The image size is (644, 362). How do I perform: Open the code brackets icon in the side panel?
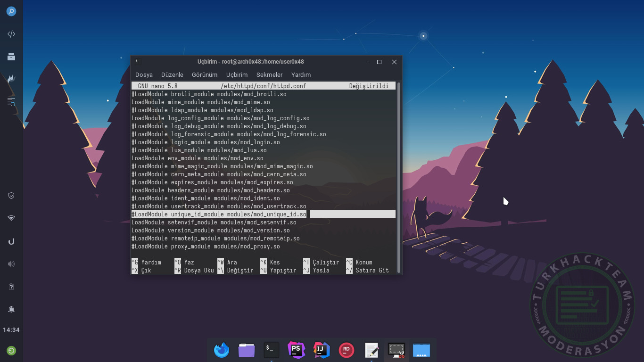tap(11, 34)
